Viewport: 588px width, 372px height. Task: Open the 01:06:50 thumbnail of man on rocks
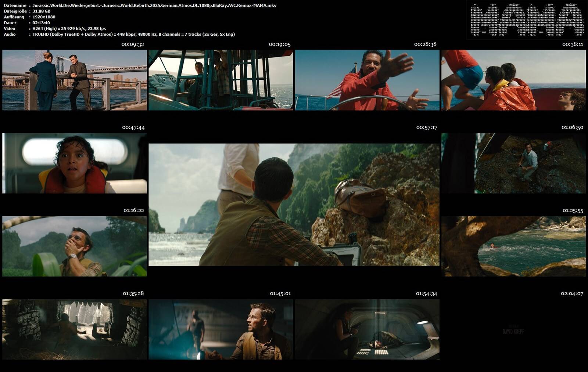click(513, 163)
